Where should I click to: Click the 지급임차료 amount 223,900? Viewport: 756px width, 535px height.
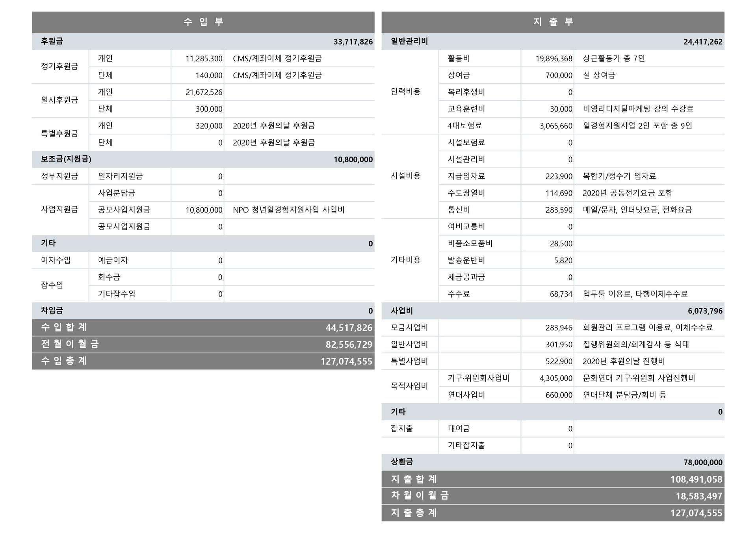click(x=559, y=176)
